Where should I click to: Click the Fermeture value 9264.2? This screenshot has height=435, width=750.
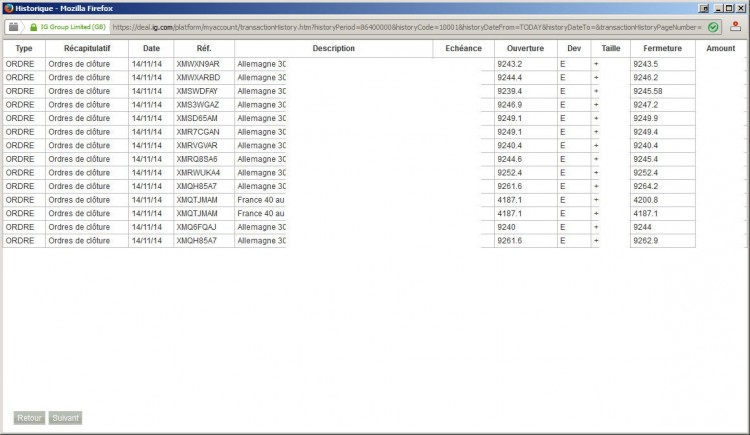tap(645, 186)
